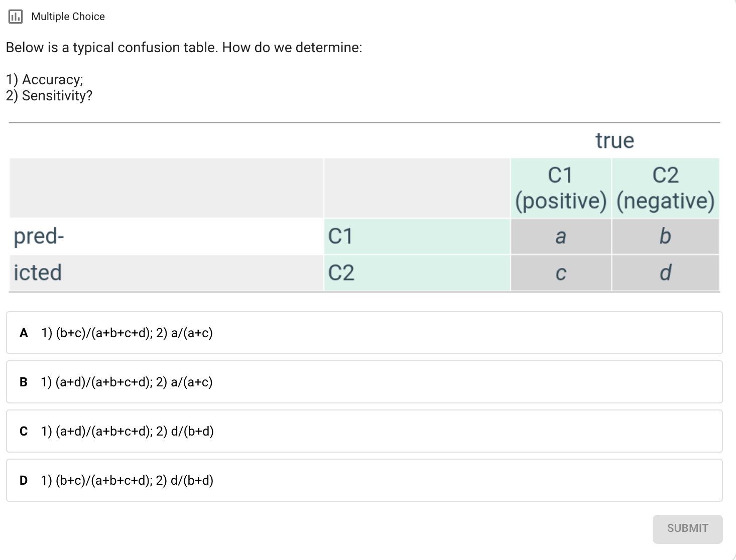Click the C1 predicted row header
Image resolution: width=736 pixels, height=560 pixels.
(340, 235)
